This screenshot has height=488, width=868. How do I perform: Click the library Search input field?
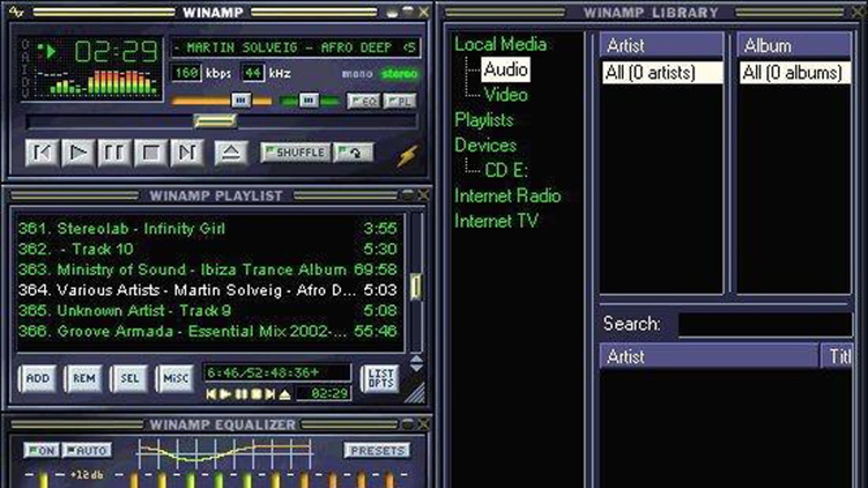coord(766,325)
